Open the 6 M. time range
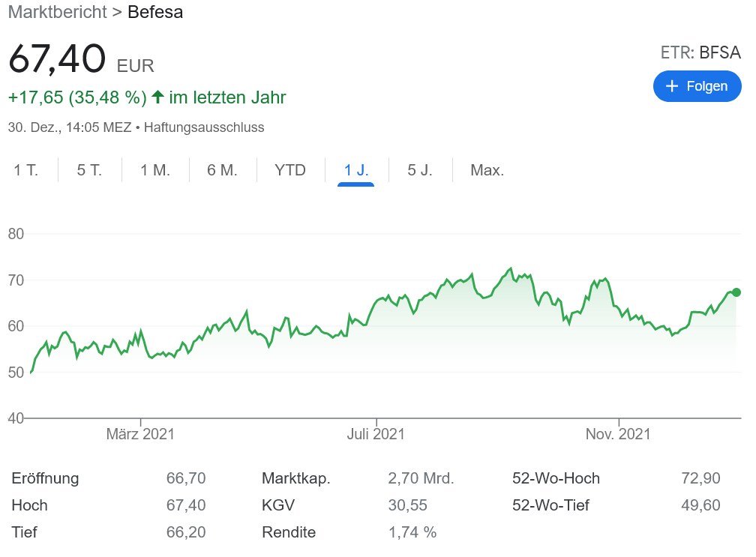The width and height of the screenshot is (756, 557). (x=222, y=170)
